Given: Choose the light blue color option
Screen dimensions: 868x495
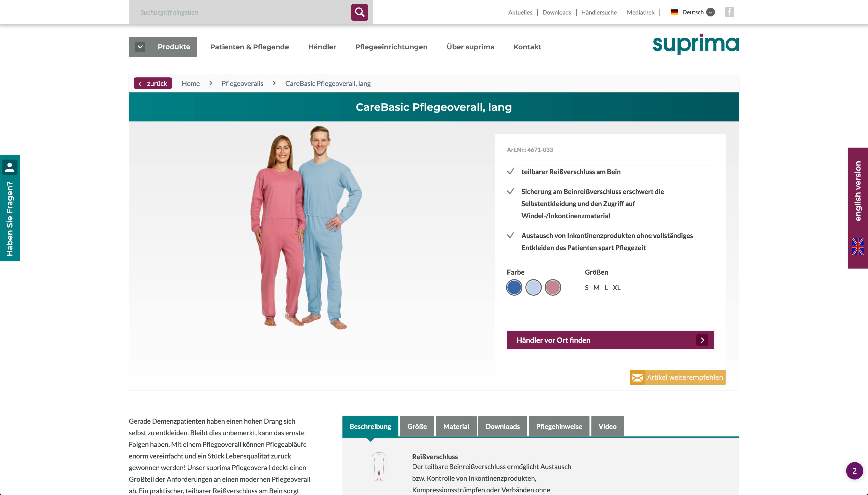Looking at the screenshot, I should pyautogui.click(x=534, y=288).
